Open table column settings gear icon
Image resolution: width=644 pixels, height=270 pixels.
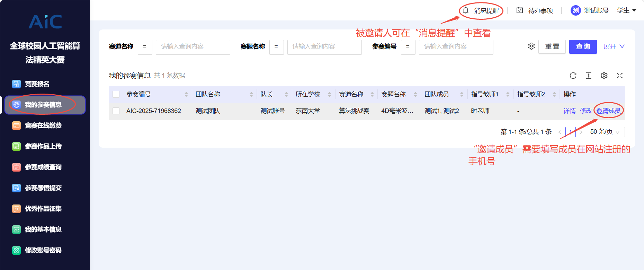coord(604,76)
